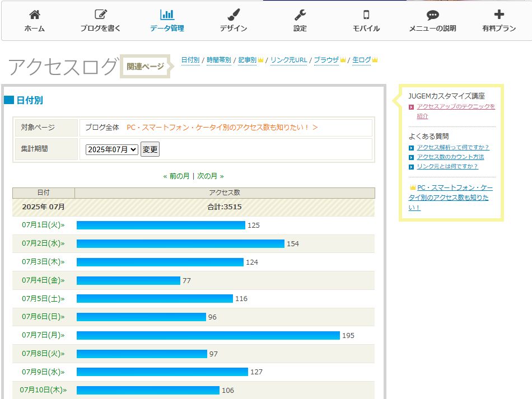The height and width of the screenshot is (399, 532).
Task: Open アクセス数のカウント方法 FAQ link
Action: pyautogui.click(x=450, y=157)
